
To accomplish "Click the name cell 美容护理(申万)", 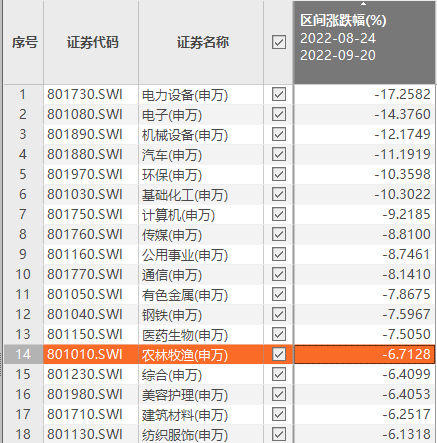I will point(201,394).
